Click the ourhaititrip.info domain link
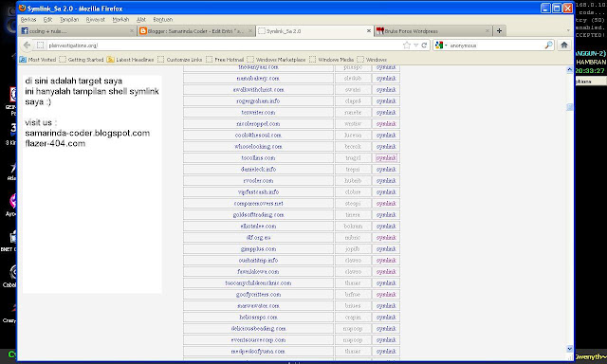This screenshot has width=607, height=364. click(258, 261)
